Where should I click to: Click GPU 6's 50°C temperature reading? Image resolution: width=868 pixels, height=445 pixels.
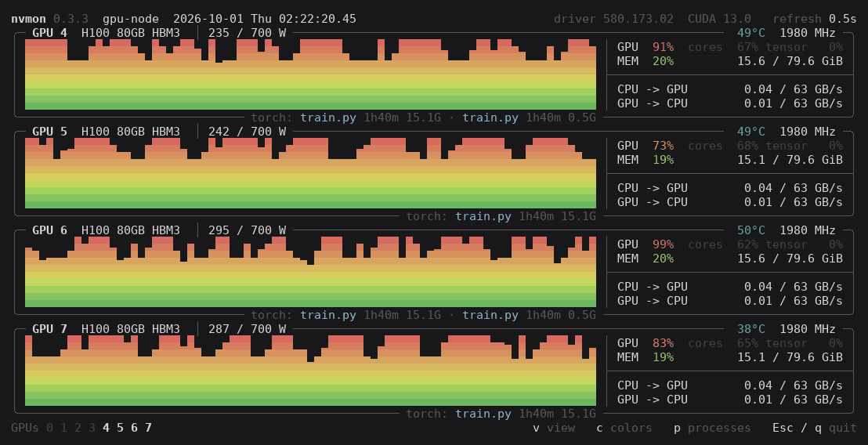(x=751, y=230)
